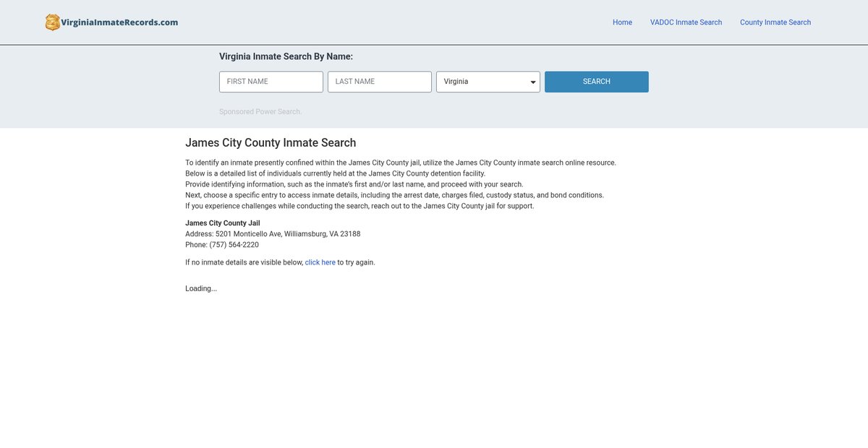Open County Inmate Search in the navigation
Screen dimensions: 868x448
[775, 22]
